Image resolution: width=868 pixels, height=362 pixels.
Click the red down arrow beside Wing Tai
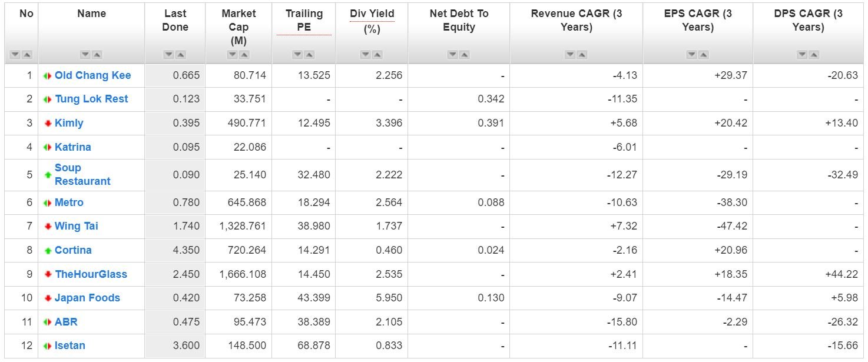click(48, 227)
